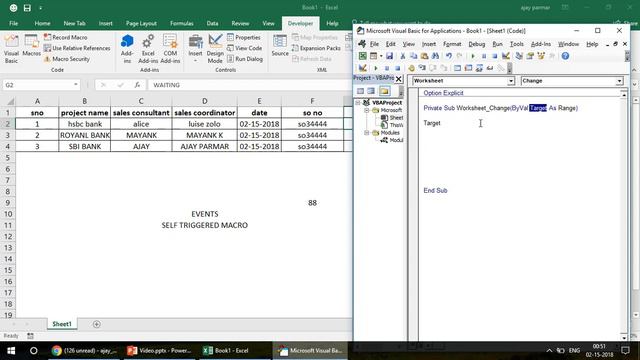Open the Immediate Window from the Debug toolbar
Screen dimensions: 640x360
click(x=468, y=68)
